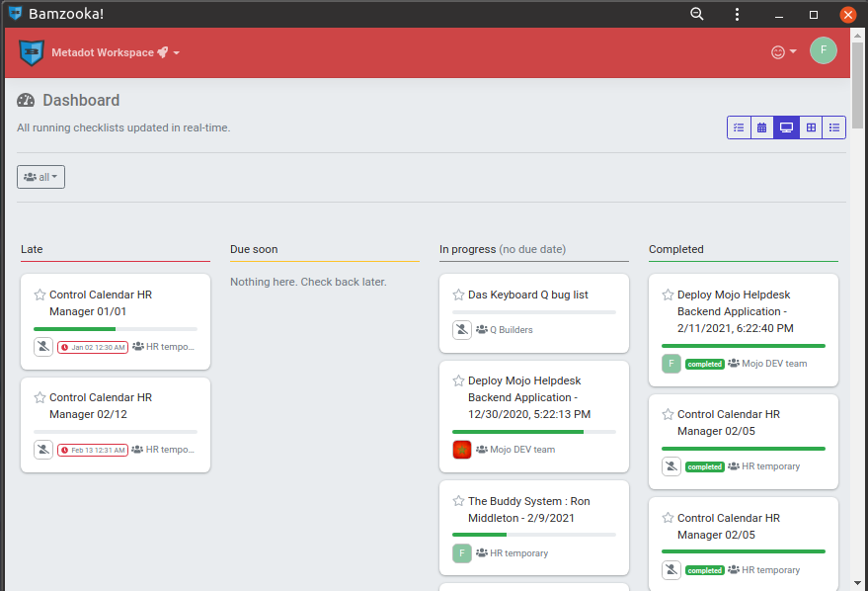Open the checklist view icon on the far left
868x591 pixels.
738,127
